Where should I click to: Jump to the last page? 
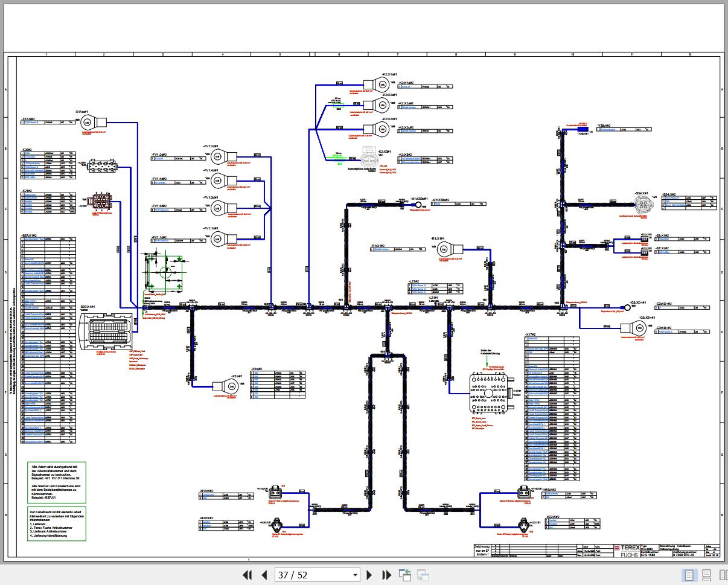[x=387, y=575]
